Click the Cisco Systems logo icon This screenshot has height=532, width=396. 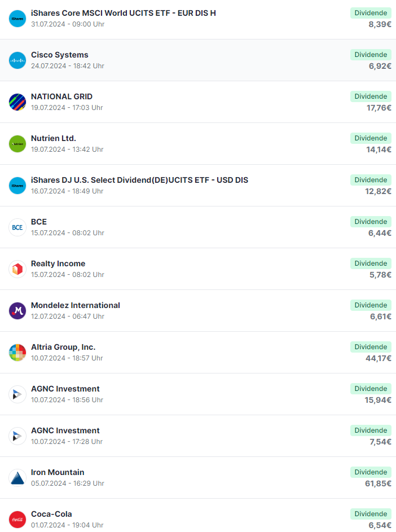[17, 60]
